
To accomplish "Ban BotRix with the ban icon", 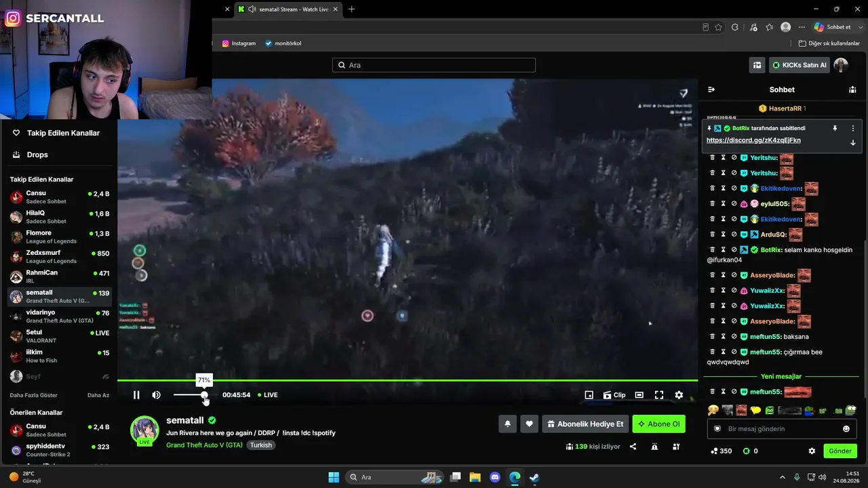I will (734, 250).
